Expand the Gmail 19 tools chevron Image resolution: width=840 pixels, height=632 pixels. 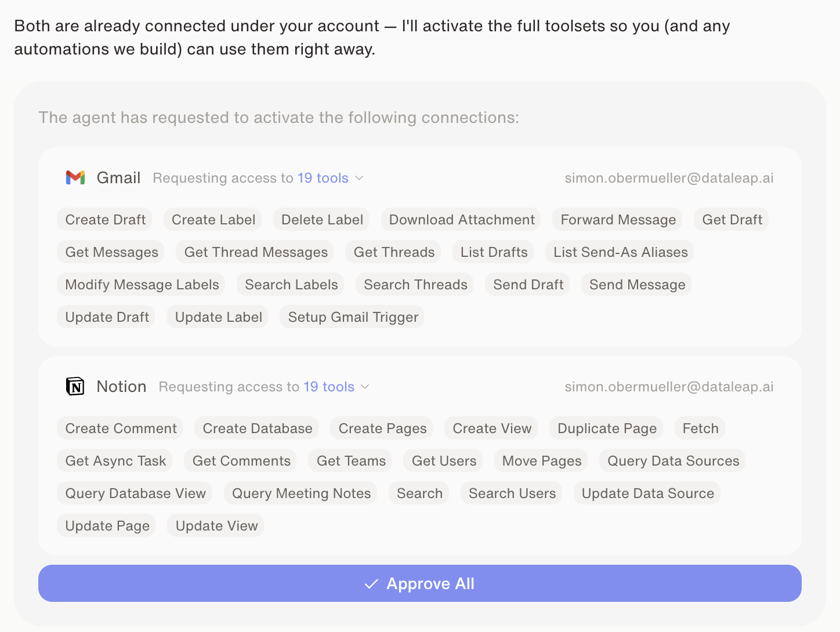click(359, 178)
